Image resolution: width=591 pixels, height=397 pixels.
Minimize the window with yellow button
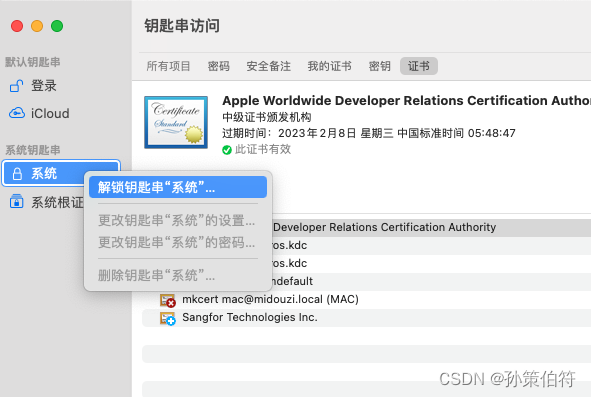pos(37,26)
